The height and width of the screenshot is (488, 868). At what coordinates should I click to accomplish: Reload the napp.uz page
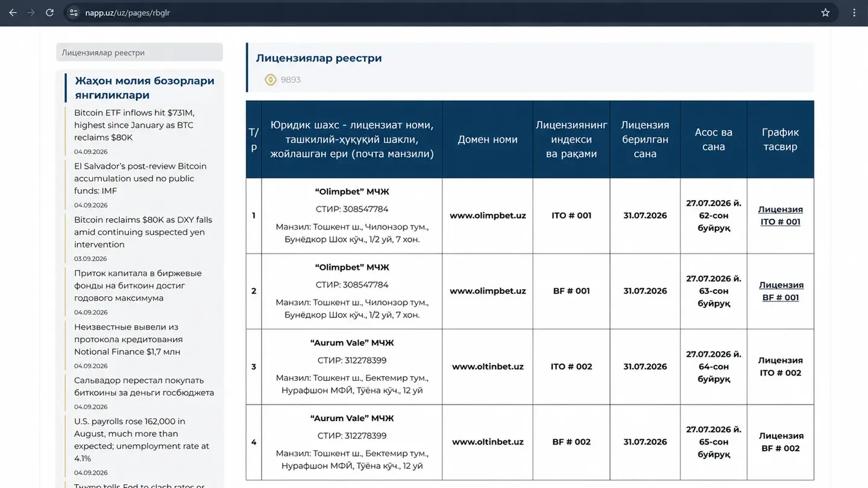tap(50, 13)
